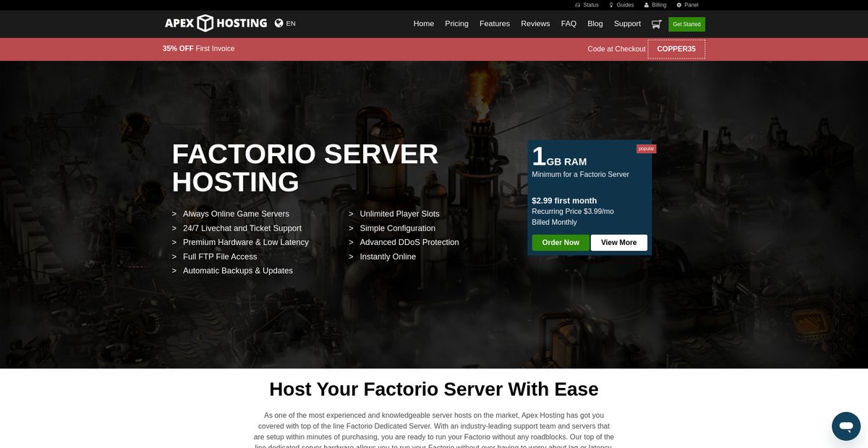This screenshot has width=868, height=448.
Task: Click the '$2.99 first month' price
Action: pos(564,201)
